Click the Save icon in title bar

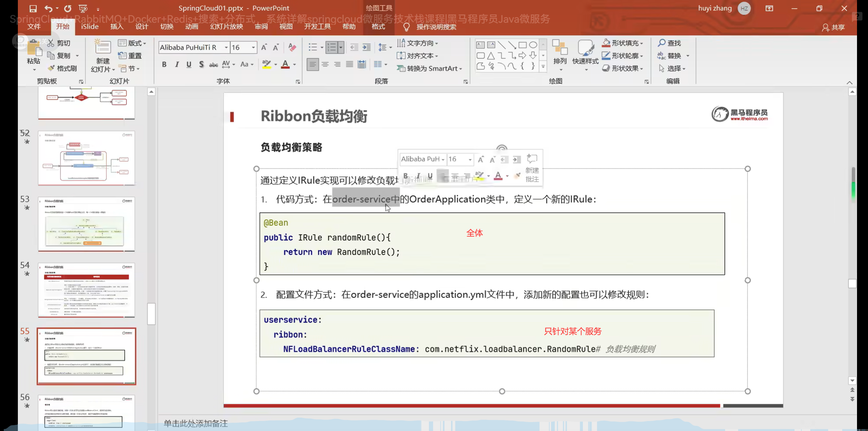click(x=33, y=9)
